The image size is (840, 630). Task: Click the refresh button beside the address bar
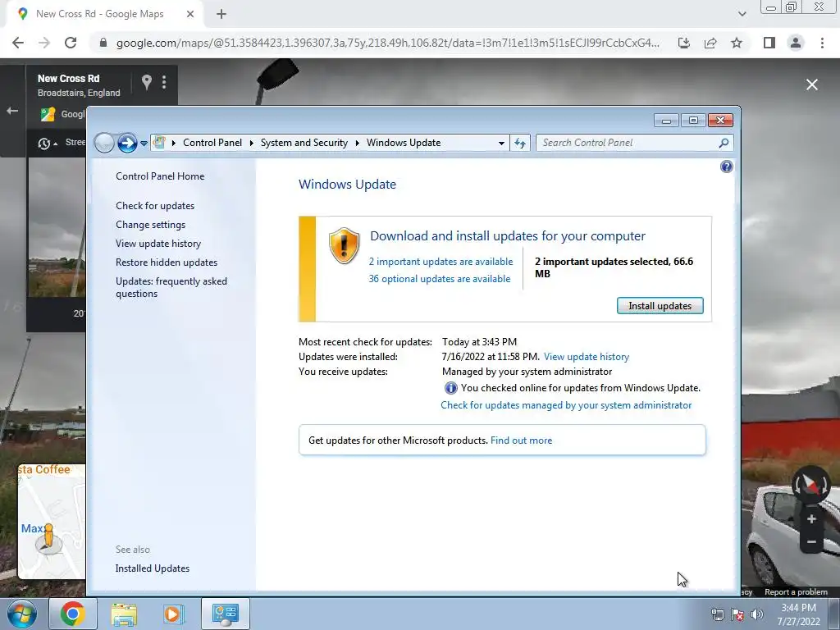pos(520,143)
